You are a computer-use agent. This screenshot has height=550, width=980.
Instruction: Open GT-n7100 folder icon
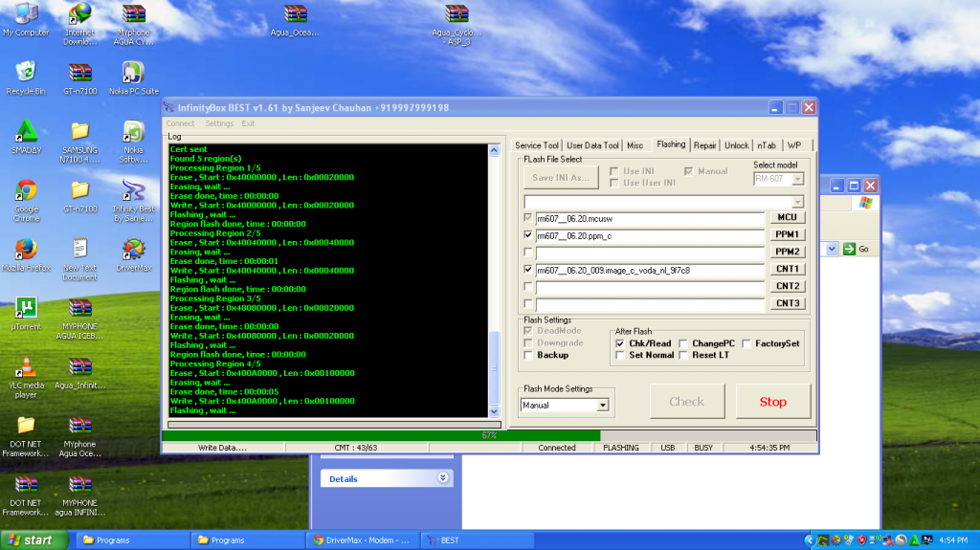pyautogui.click(x=80, y=196)
